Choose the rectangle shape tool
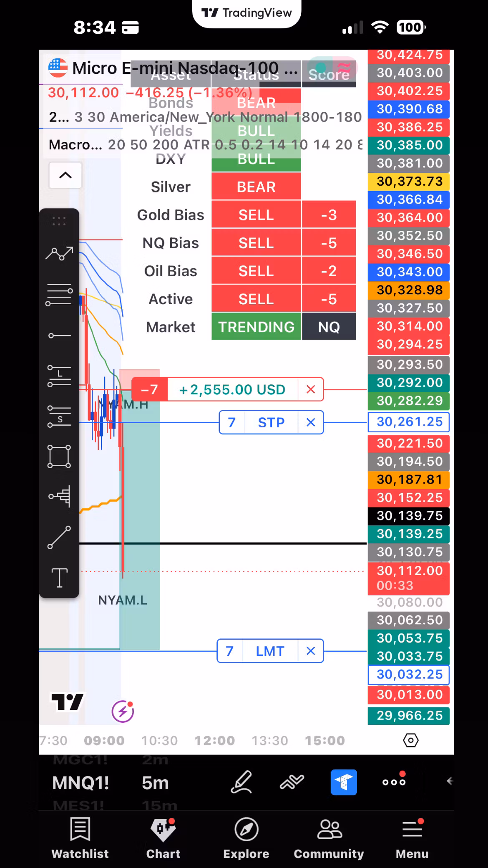The width and height of the screenshot is (488, 868). pos(59,456)
